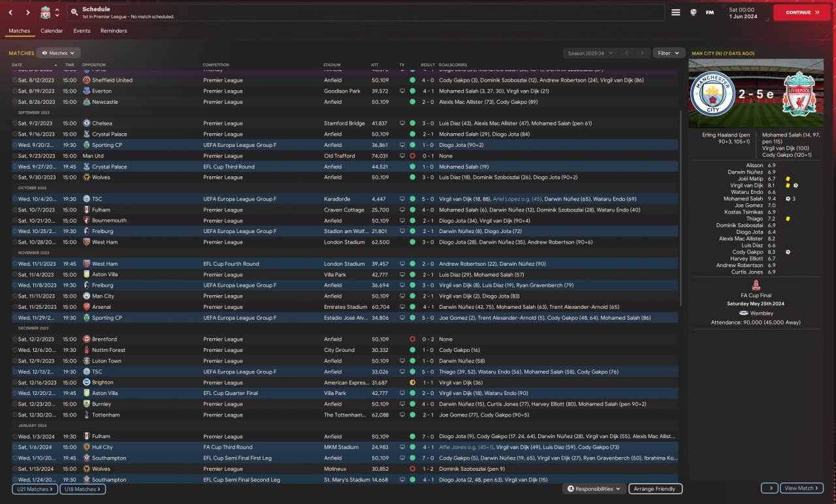Click the Nottm Forest opposition name
Viewport: 836px width, 504px height.
(108, 350)
